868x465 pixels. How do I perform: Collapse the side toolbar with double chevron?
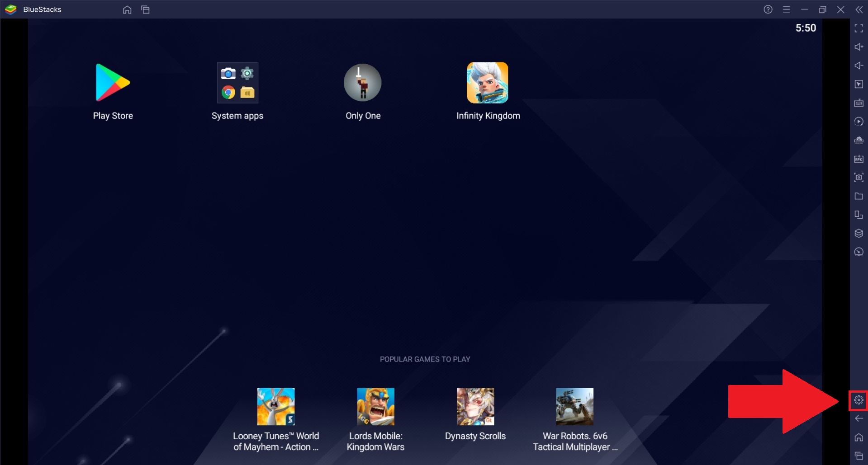859,9
